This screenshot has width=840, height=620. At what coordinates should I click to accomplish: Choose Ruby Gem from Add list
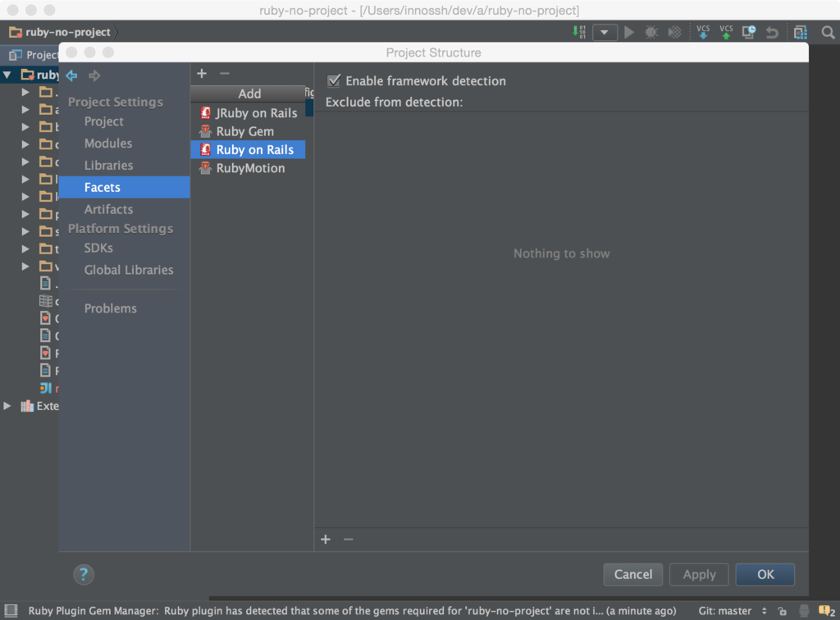tap(249, 131)
